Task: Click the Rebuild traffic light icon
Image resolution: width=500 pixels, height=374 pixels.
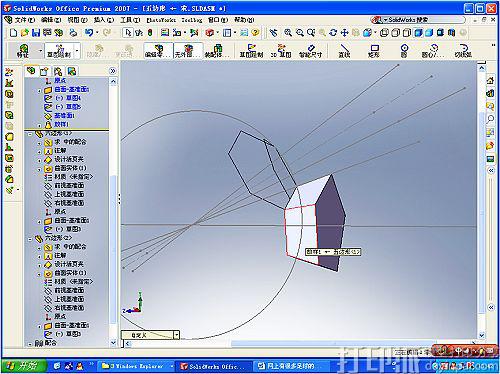Action: click(150, 33)
